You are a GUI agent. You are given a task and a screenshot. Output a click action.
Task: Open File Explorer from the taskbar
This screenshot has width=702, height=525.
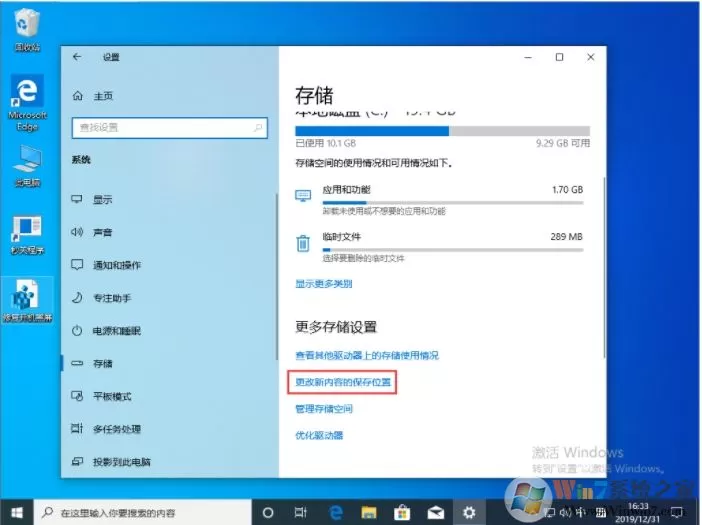pos(369,512)
